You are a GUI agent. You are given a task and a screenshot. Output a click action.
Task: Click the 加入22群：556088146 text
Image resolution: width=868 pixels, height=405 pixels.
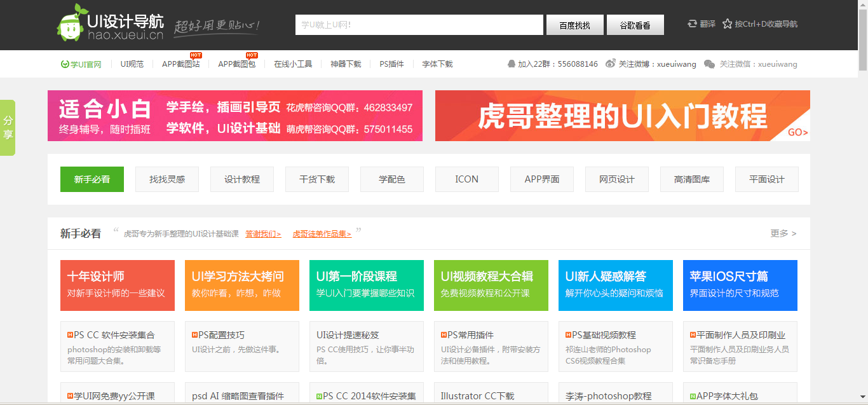(558, 64)
